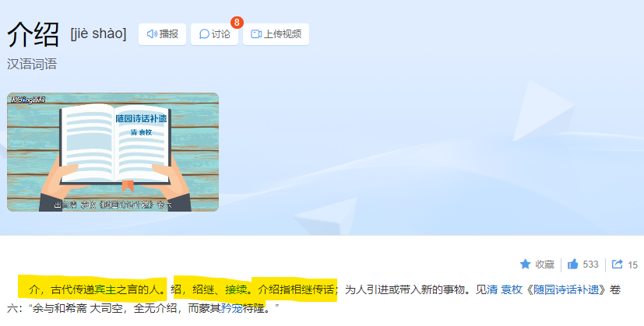This screenshot has width=644, height=326.
Task: Click the 上传视频 upload button
Action: coord(276,34)
